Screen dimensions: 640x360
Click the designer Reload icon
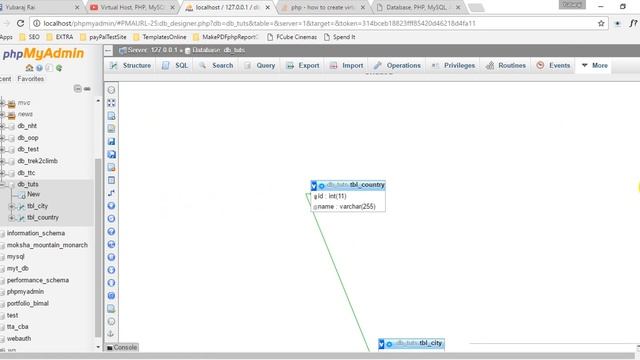coord(111,219)
